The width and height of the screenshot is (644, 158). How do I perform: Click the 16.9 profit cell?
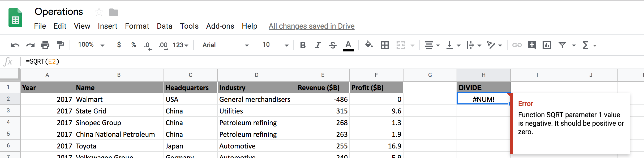pos(376,146)
